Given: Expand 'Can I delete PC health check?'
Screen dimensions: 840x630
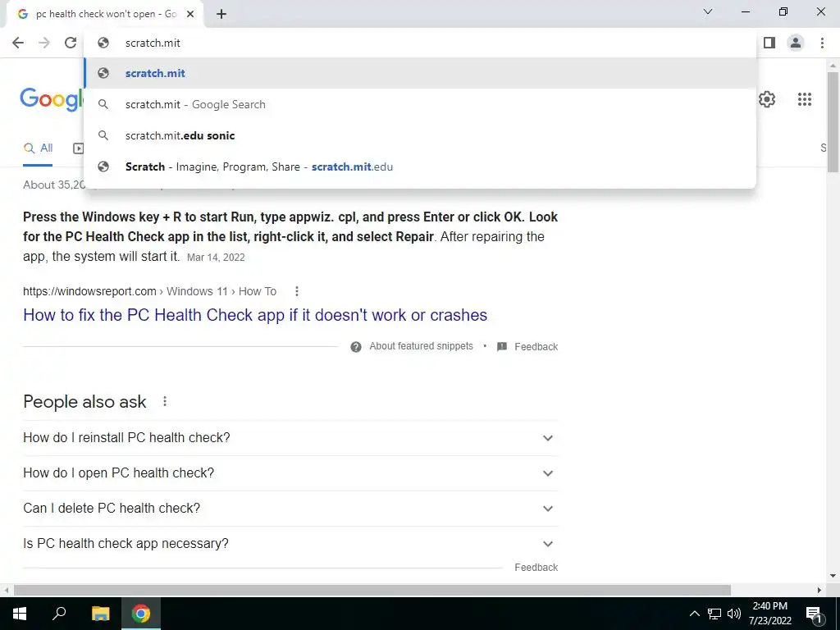Looking at the screenshot, I should point(290,509).
